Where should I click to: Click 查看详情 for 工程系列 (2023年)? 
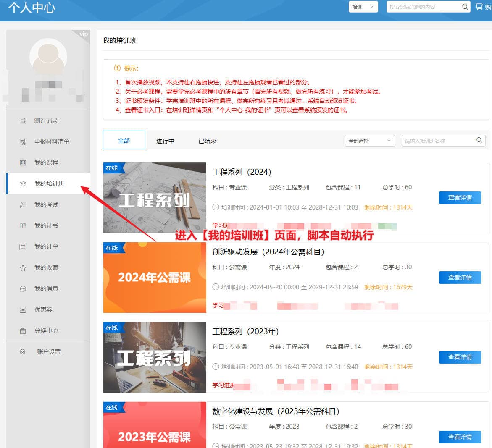(x=460, y=357)
